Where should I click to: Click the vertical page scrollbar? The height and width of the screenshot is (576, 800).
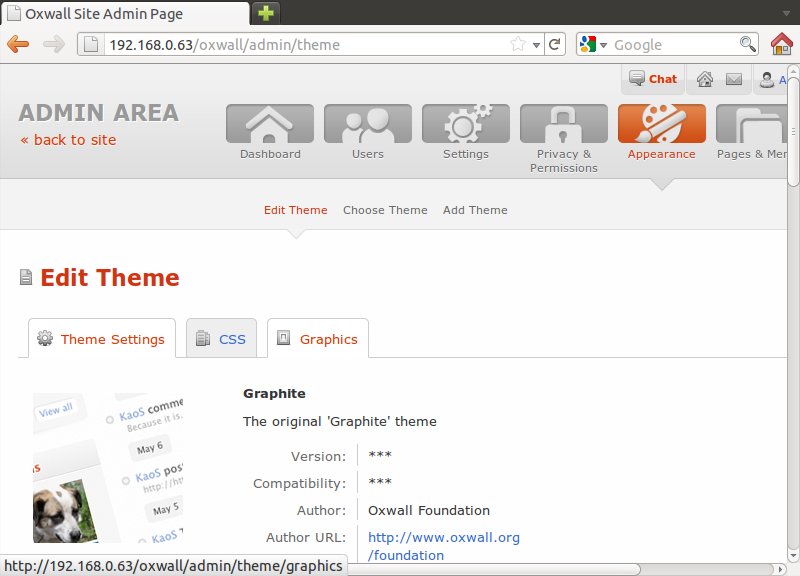pos(793,133)
